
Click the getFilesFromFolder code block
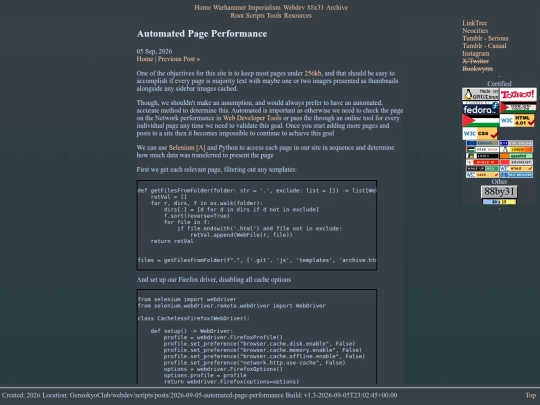tap(257, 225)
